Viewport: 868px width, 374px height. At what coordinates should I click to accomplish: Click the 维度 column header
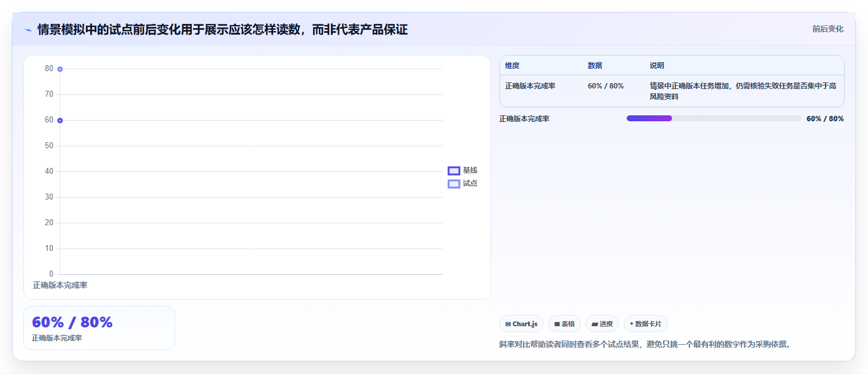pos(513,66)
